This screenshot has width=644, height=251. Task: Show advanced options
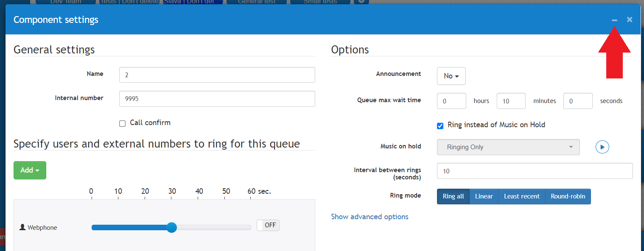370,217
